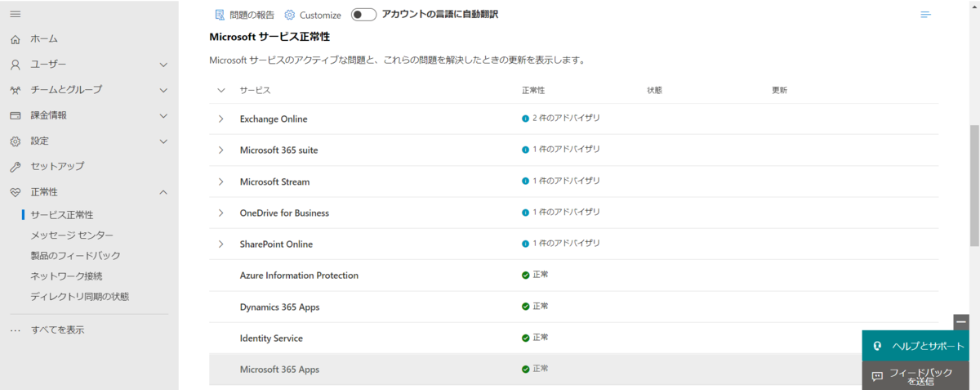Minimize the help and feedback panel

tap(961, 322)
